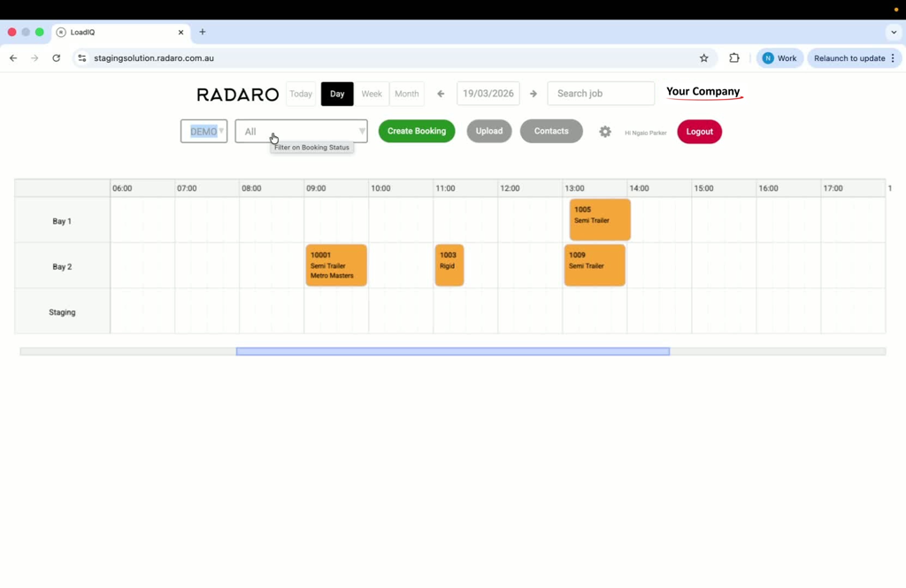
Task: Open the Work profile button
Action: (x=779, y=57)
